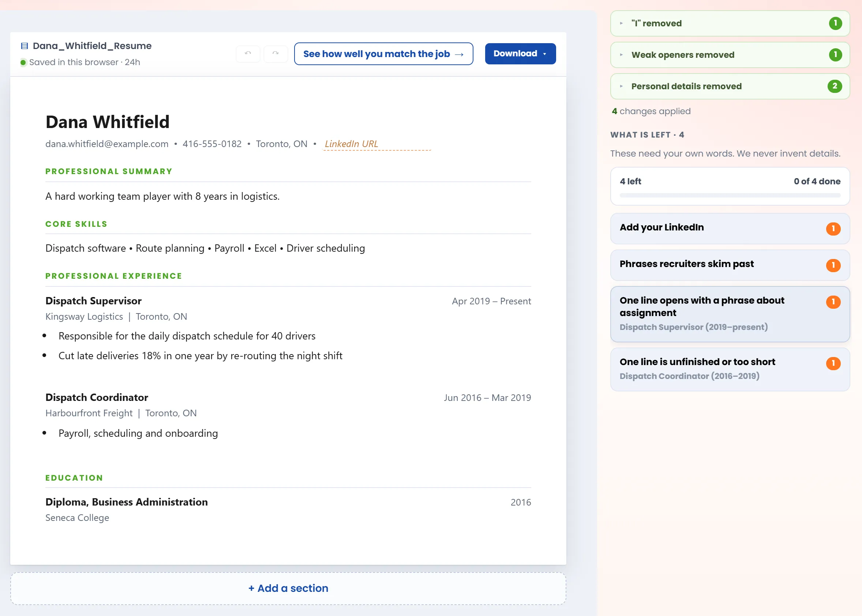Click the green saved status dot
The width and height of the screenshot is (862, 616).
[23, 63]
